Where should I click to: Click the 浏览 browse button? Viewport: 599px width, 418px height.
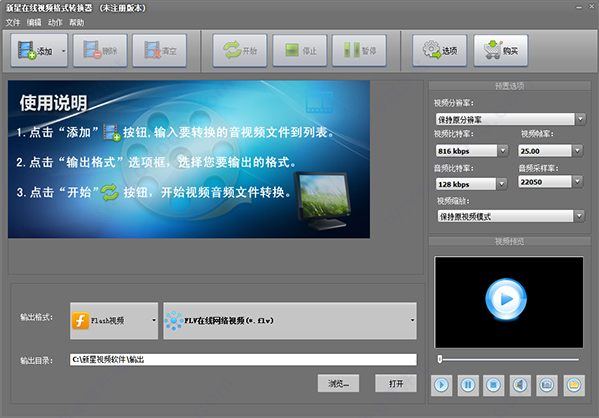338,383
